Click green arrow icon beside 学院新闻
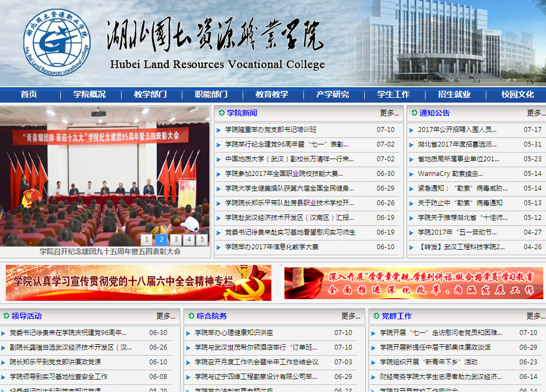The height and width of the screenshot is (392, 546). [x=221, y=113]
